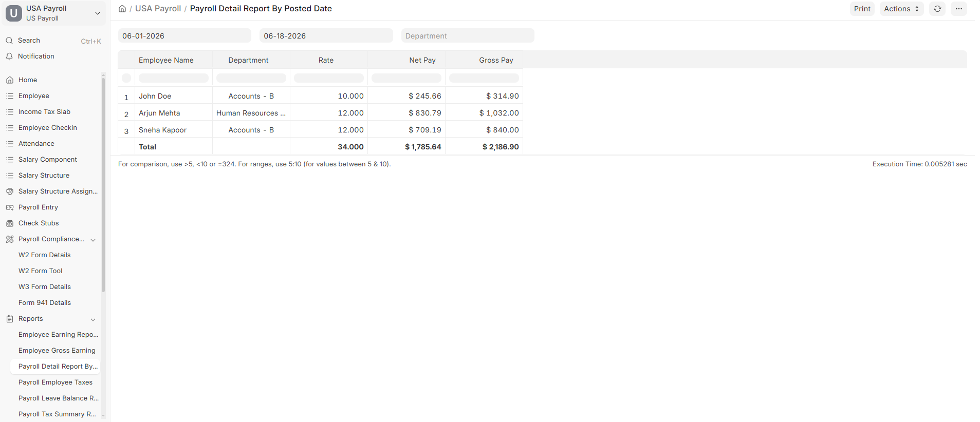This screenshot has width=980, height=422.
Task: Open W2 Form Details
Action: tap(45, 255)
